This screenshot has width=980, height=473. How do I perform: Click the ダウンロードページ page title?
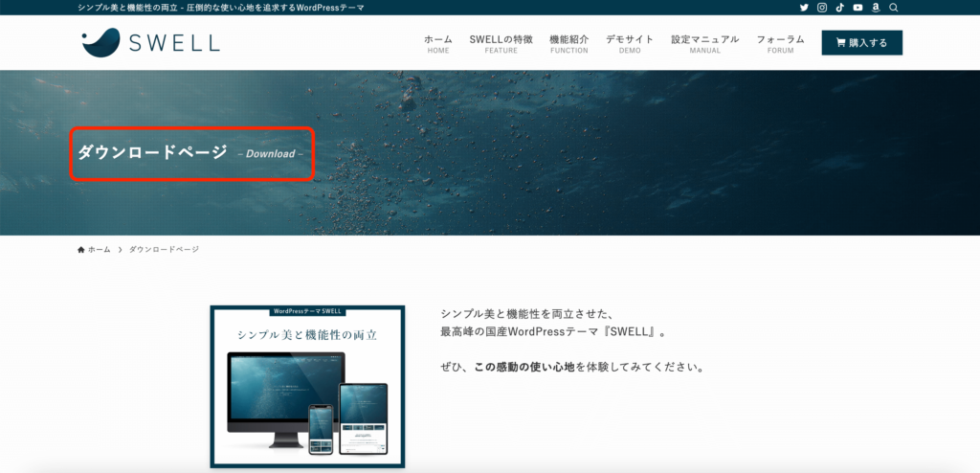(152, 152)
